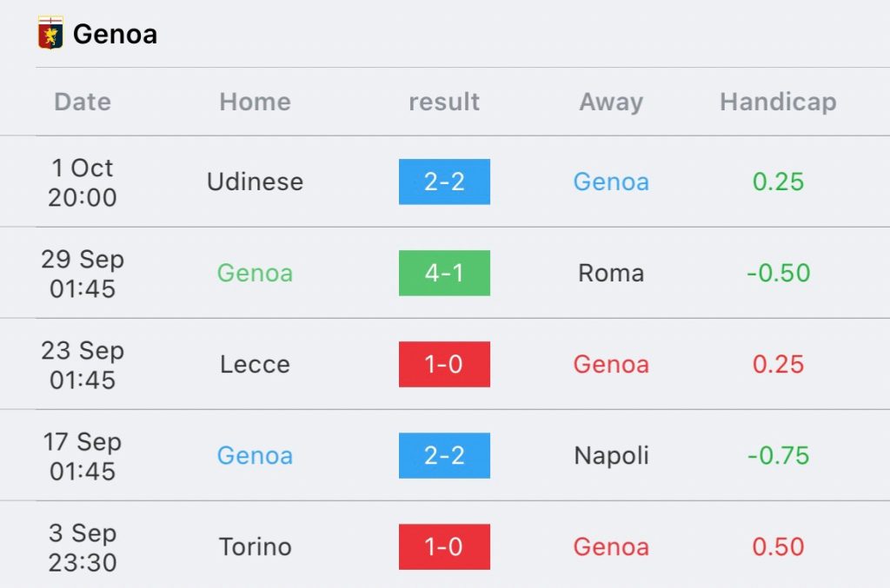Viewport: 890px width, 588px height.
Task: Click the result column header
Action: point(444,102)
